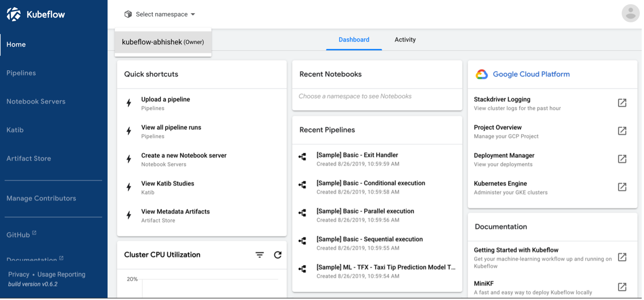This screenshot has width=644, height=300.
Task: Click lightning icon beside Upload a pipeline
Action: tap(129, 103)
